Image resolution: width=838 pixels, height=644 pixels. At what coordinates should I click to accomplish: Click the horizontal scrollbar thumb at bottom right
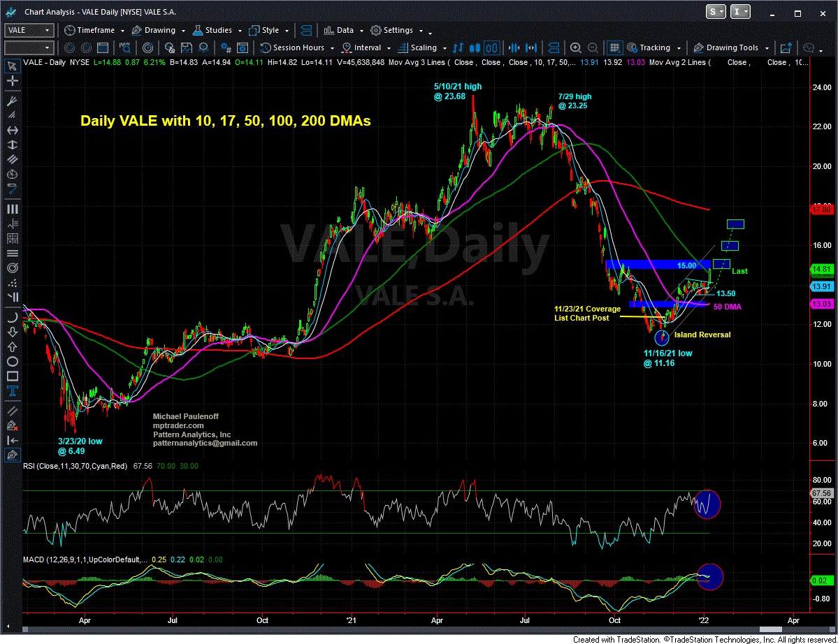click(x=771, y=629)
